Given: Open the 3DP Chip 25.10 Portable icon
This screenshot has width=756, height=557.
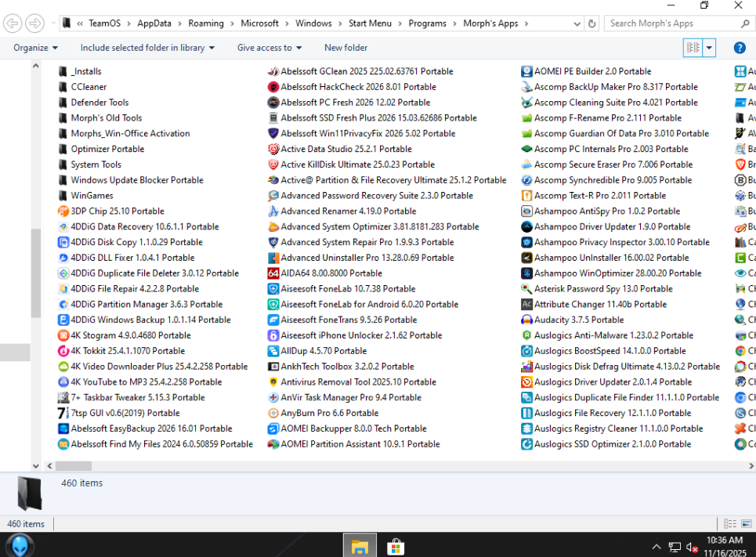Looking at the screenshot, I should [x=63, y=212].
